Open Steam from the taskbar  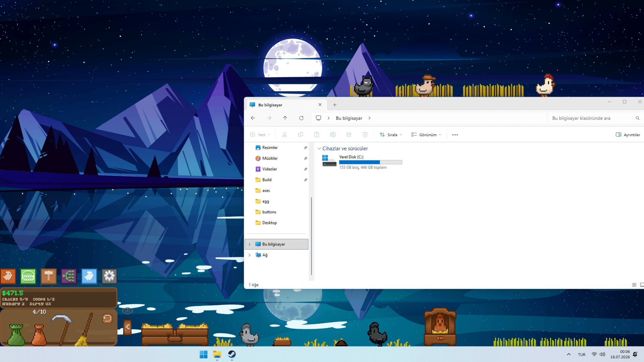(232, 354)
